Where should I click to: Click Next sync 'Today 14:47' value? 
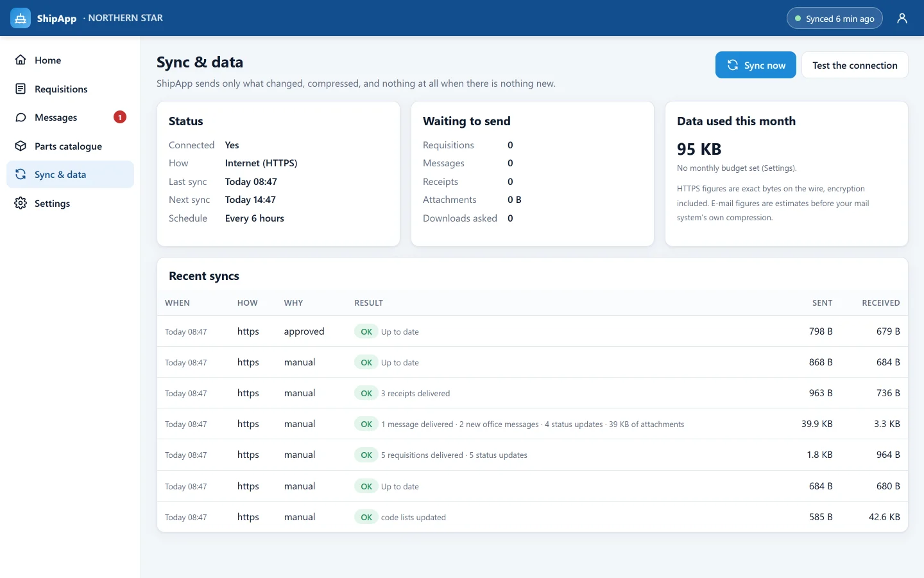click(x=250, y=200)
